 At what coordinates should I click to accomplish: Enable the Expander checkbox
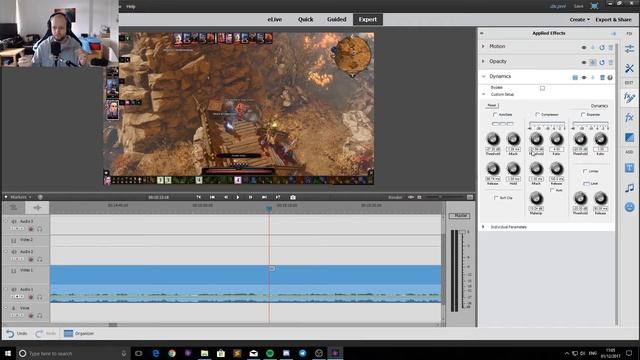pyautogui.click(x=583, y=115)
